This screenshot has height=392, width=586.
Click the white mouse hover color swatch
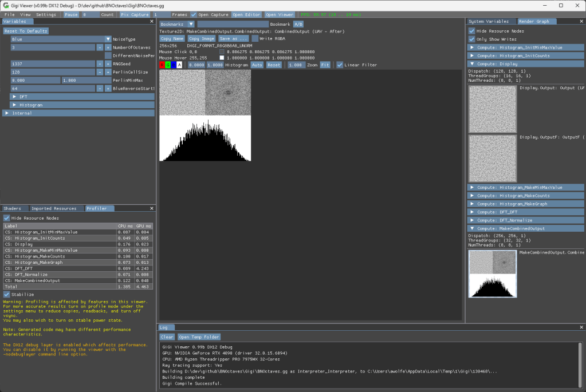click(x=222, y=58)
